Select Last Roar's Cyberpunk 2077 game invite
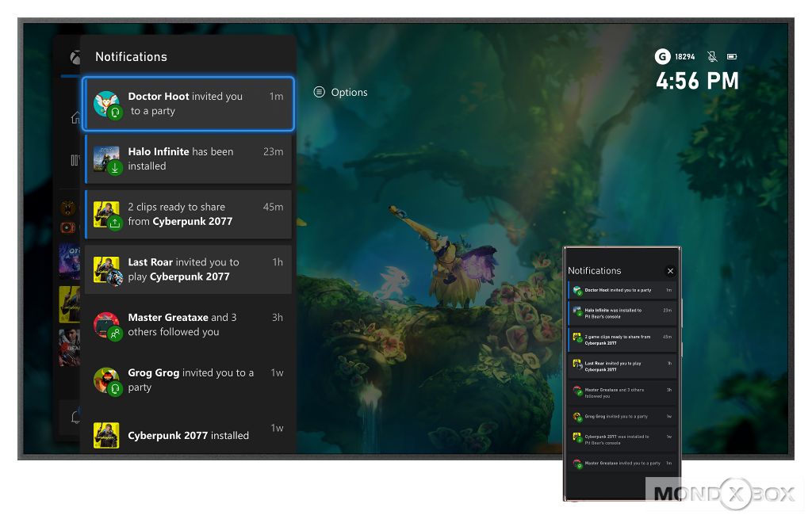 (x=189, y=269)
